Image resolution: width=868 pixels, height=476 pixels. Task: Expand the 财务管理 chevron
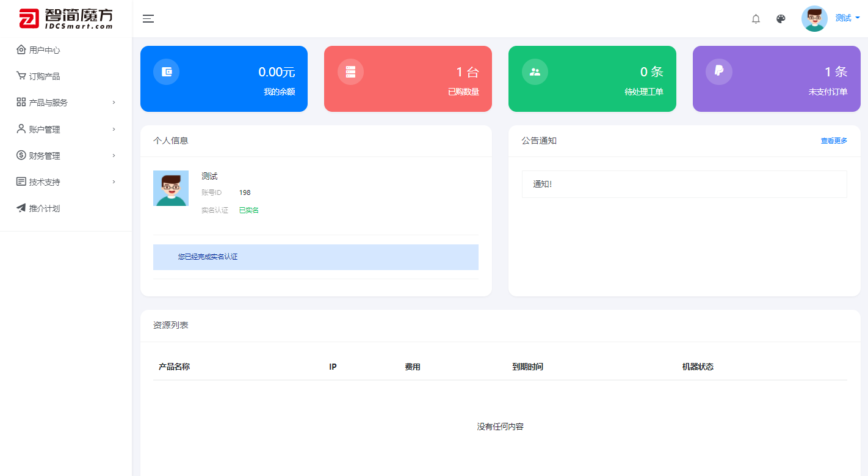coord(114,156)
